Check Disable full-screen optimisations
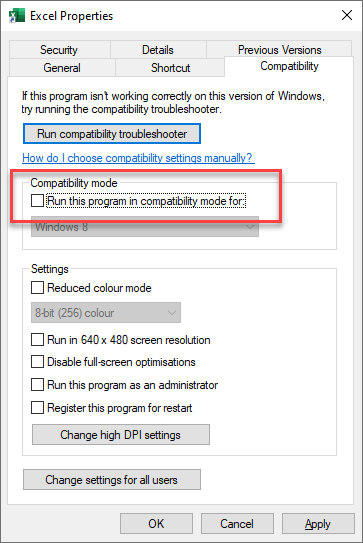The width and height of the screenshot is (363, 543). point(37,362)
